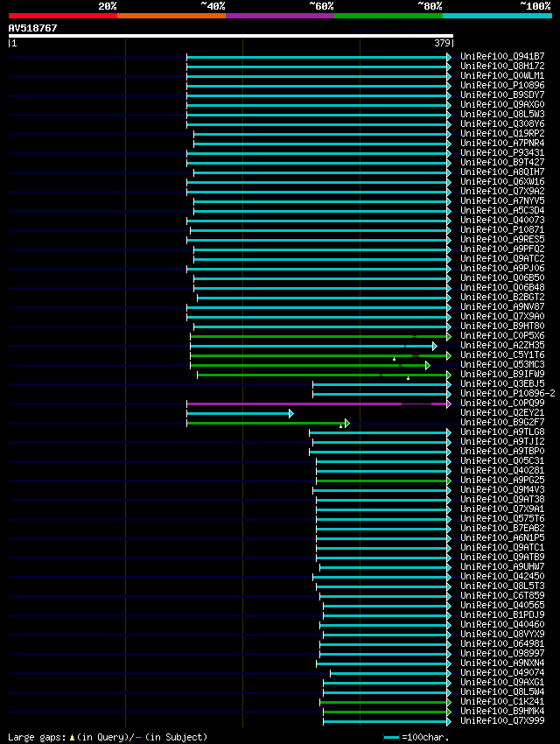Select label UniRef100_Q9AXG0
Screen dimensions: 560x744
pos(502,104)
